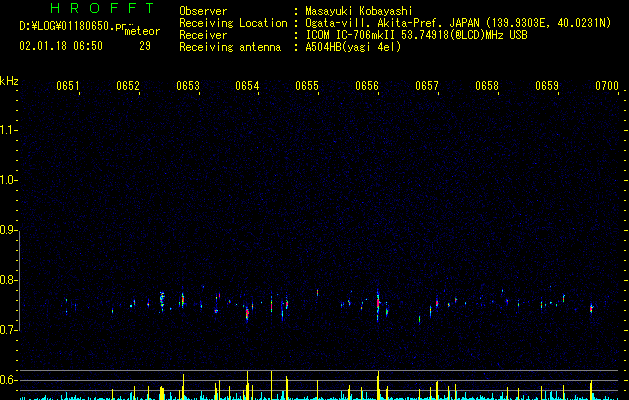Click the 0657 time marker
629x400 pixels.
click(x=427, y=86)
